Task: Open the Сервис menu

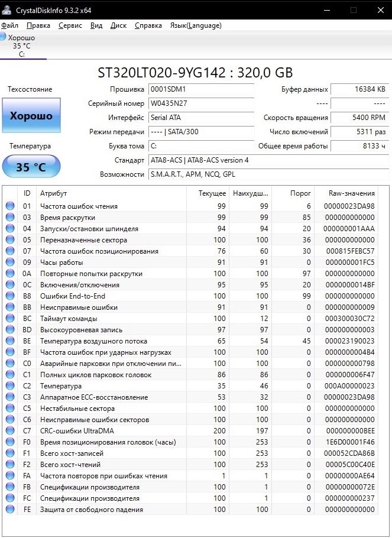Action: [70, 25]
